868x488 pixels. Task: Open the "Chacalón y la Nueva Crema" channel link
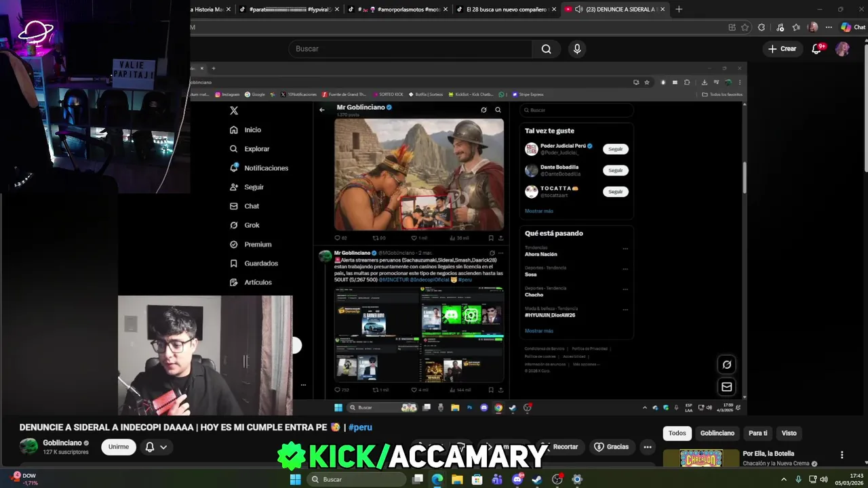coord(776,464)
